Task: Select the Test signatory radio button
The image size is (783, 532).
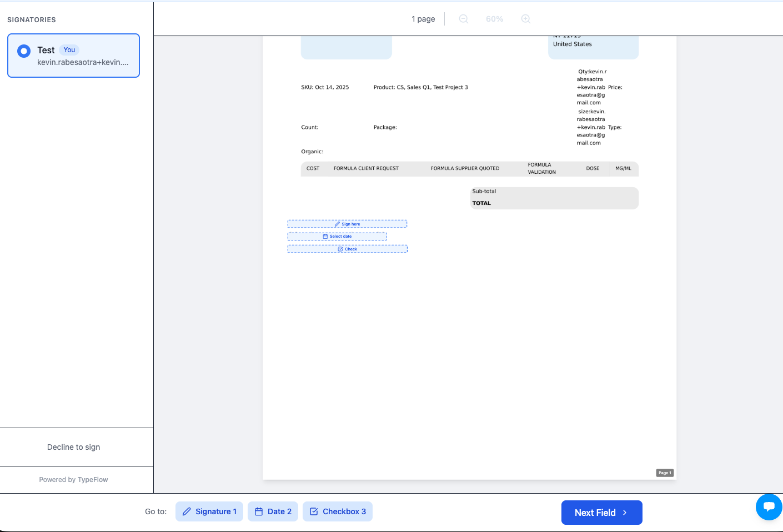Action: 24,51
